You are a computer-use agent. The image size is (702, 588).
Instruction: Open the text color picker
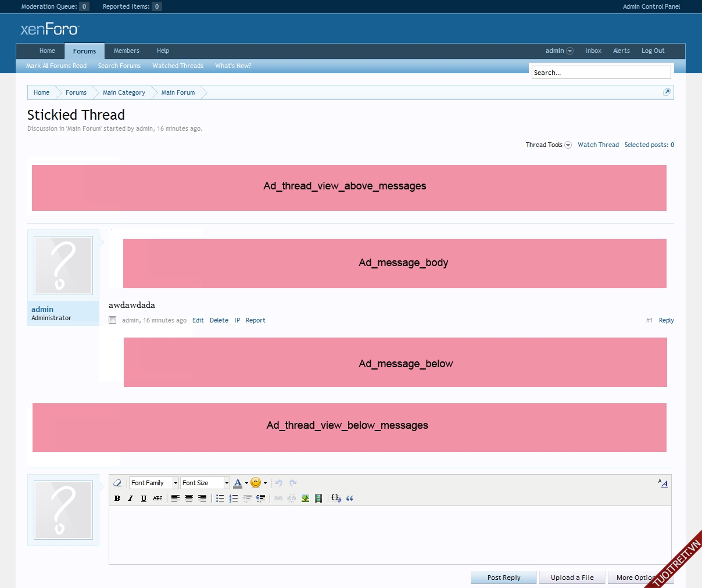[x=241, y=483]
